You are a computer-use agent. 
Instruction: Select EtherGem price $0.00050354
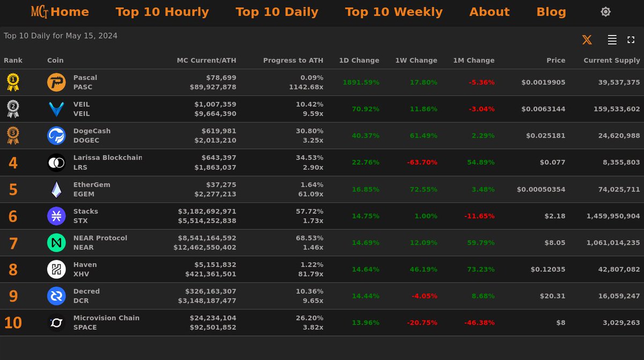(x=541, y=189)
